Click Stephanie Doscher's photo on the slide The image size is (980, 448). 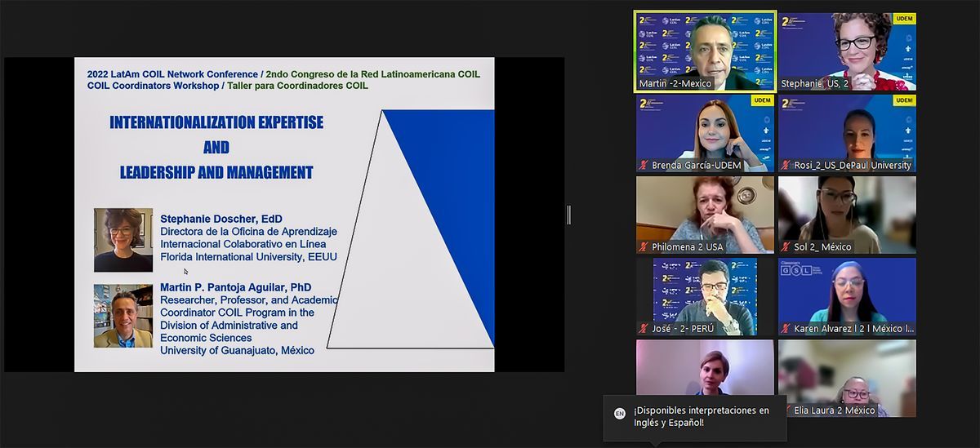tap(123, 240)
